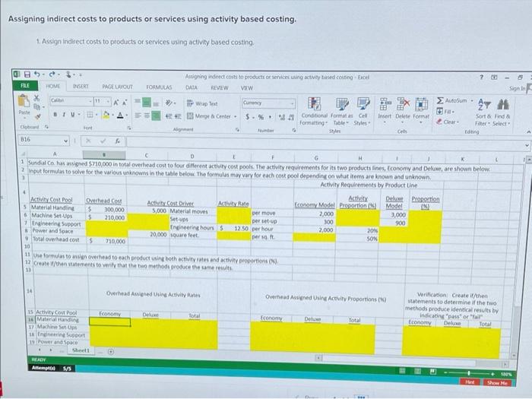Open the Currency number format dropdown
532x399 pixels.
click(292, 103)
